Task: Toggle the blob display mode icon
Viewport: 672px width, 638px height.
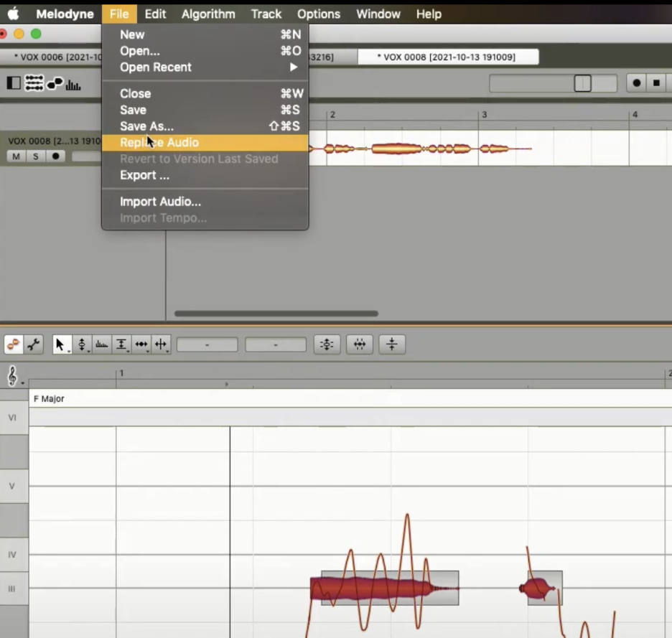Action: pyautogui.click(x=14, y=344)
